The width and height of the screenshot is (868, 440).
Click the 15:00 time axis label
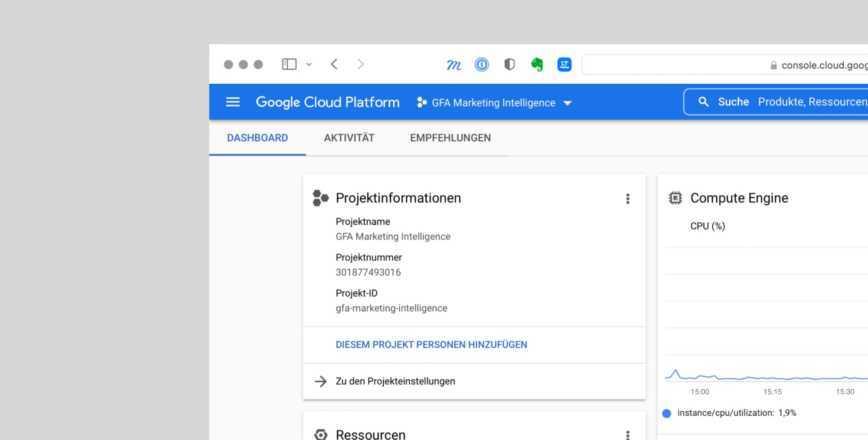(700, 392)
